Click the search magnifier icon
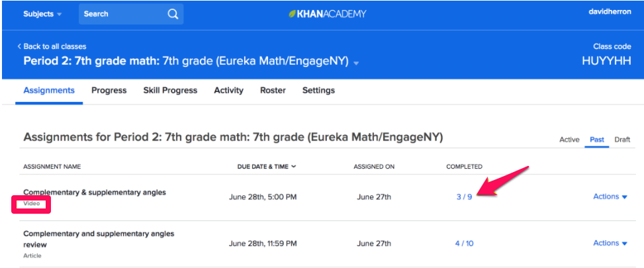644x268 pixels. pyautogui.click(x=172, y=14)
